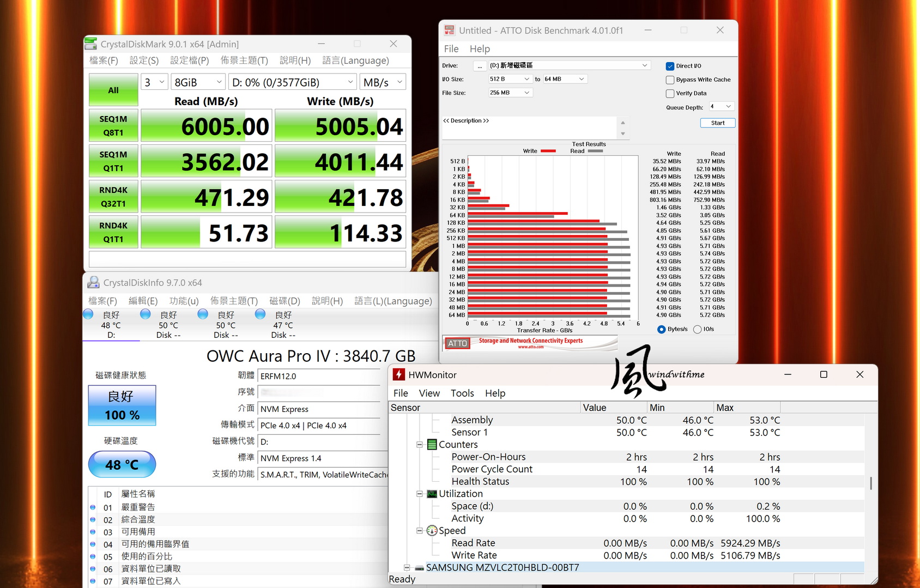The height and width of the screenshot is (588, 920).
Task: Select the Counters node icon in HWMonitor
Action: [432, 445]
